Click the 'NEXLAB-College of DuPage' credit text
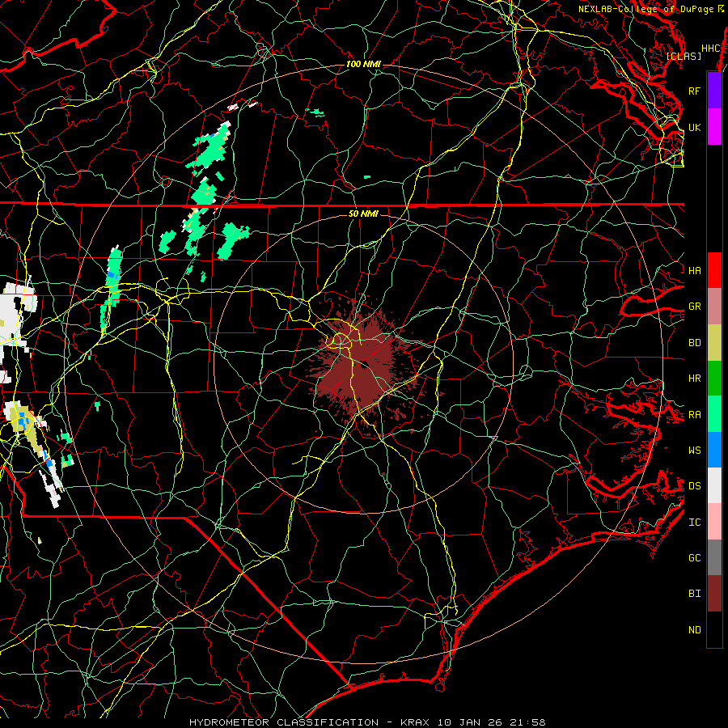728x728 pixels. (647, 9)
